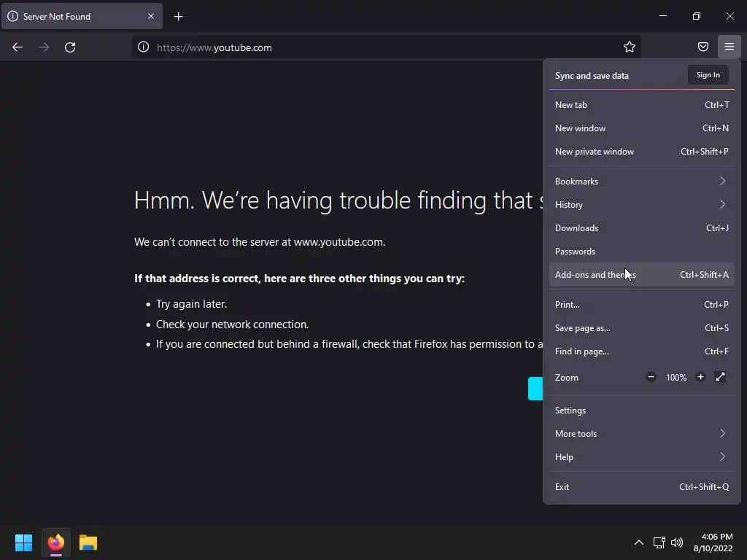Choose Print... from menu
Screen dimensions: 747x560
click(x=642, y=305)
